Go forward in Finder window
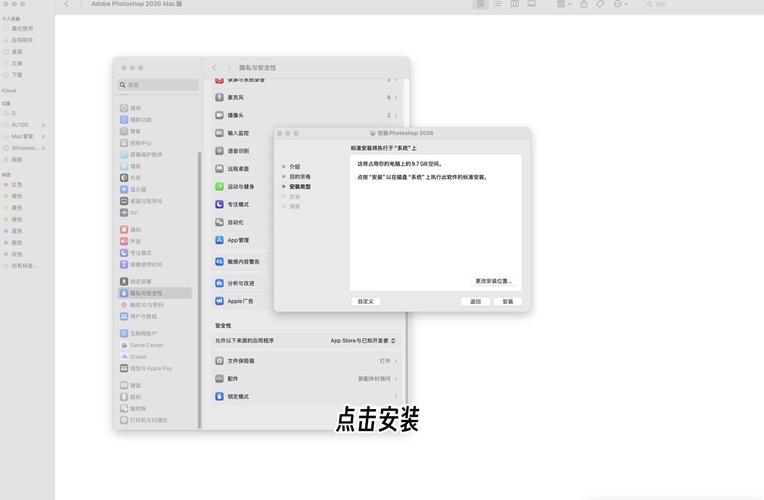 click(x=81, y=4)
